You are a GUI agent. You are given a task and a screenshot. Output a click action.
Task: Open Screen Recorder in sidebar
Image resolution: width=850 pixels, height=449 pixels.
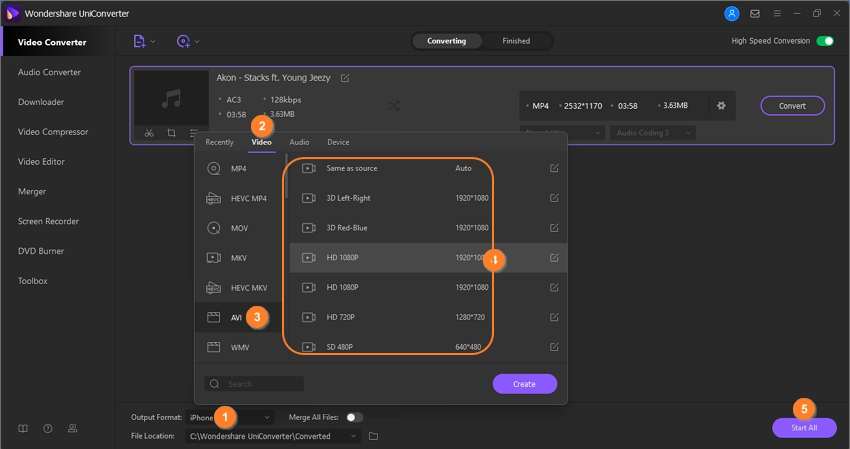click(48, 221)
